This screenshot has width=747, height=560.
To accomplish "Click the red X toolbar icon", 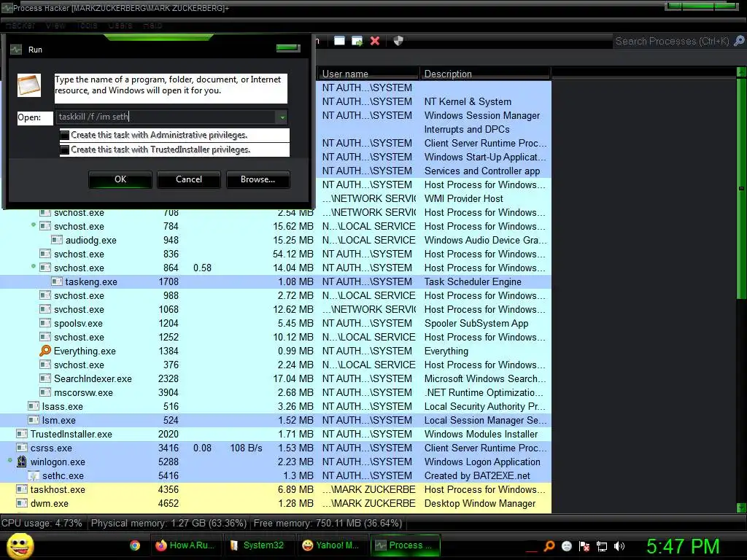I will 375,41.
